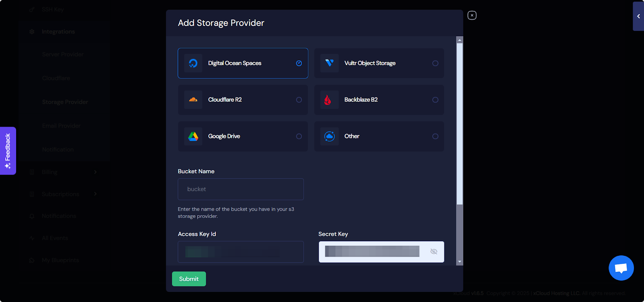Open Notification under Integrations

tap(58, 150)
